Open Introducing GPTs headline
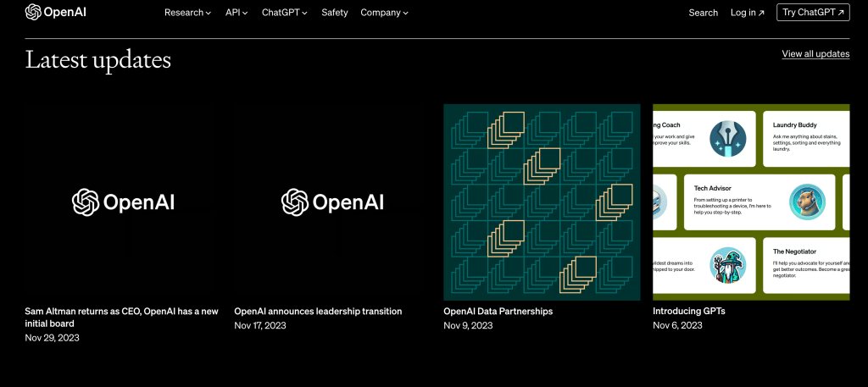This screenshot has height=387, width=868. 688,312
